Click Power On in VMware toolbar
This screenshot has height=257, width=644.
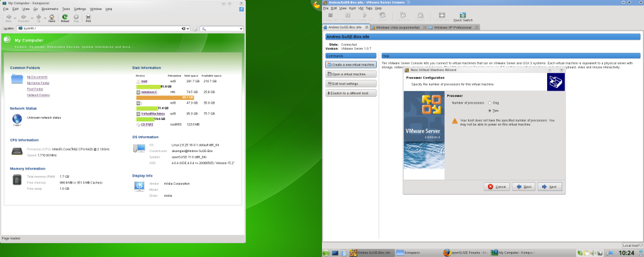(x=365, y=17)
